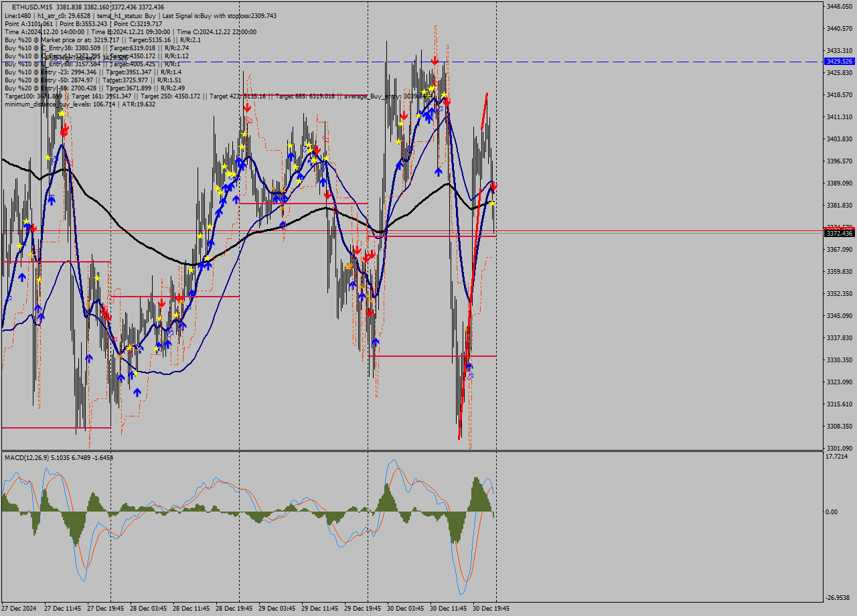Screen dimensions: 857x616
Task: Click the '28 Dec 11:45' time label
Action: tap(191, 609)
